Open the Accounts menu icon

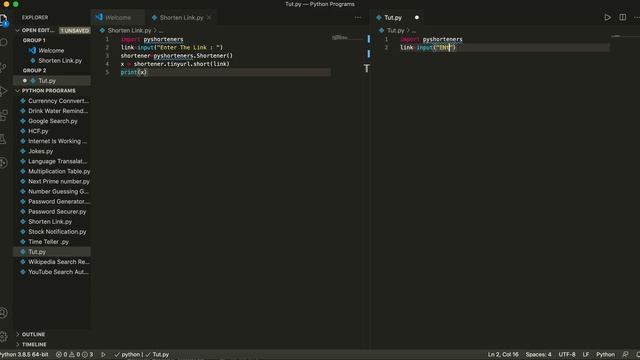(4, 313)
